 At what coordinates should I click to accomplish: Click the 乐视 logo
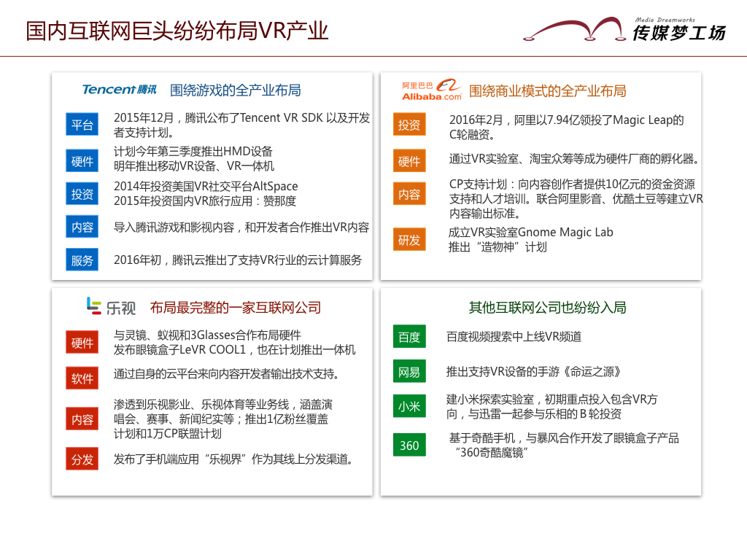tap(111, 307)
